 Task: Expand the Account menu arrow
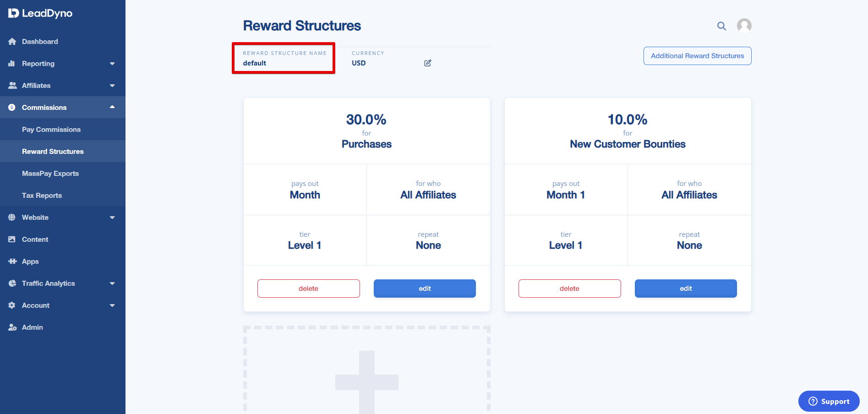(x=112, y=305)
